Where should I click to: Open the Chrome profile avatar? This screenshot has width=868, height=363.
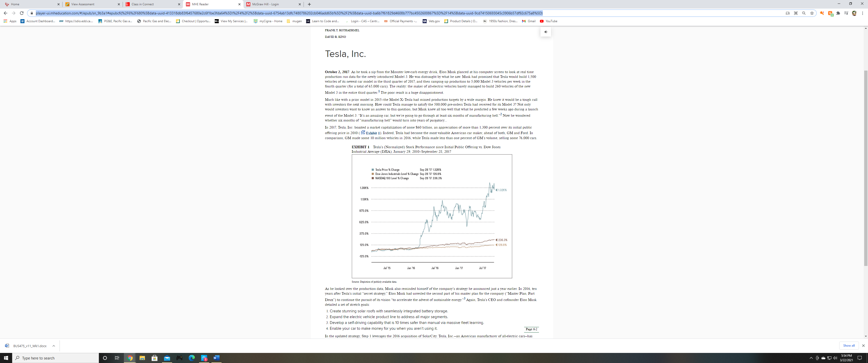[854, 13]
